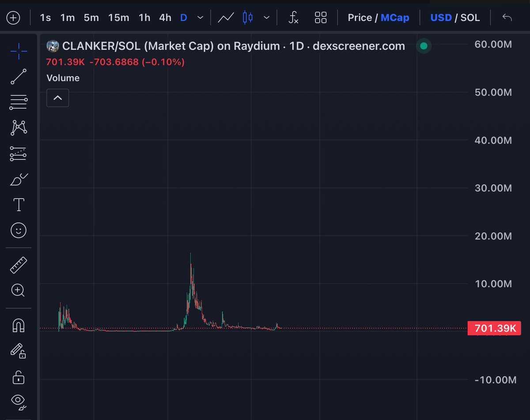Select the crosshair cursor tool
This screenshot has width=530, height=420.
coord(19,52)
